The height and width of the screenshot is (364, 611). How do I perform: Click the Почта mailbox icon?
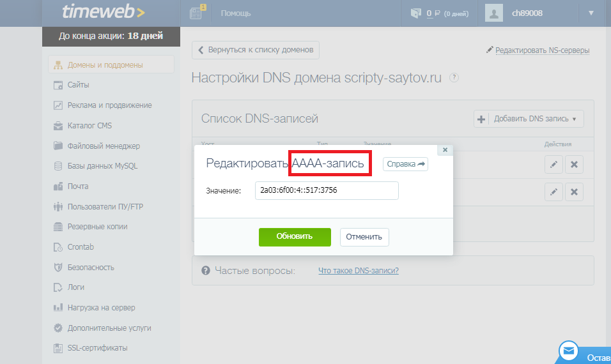[58, 186]
